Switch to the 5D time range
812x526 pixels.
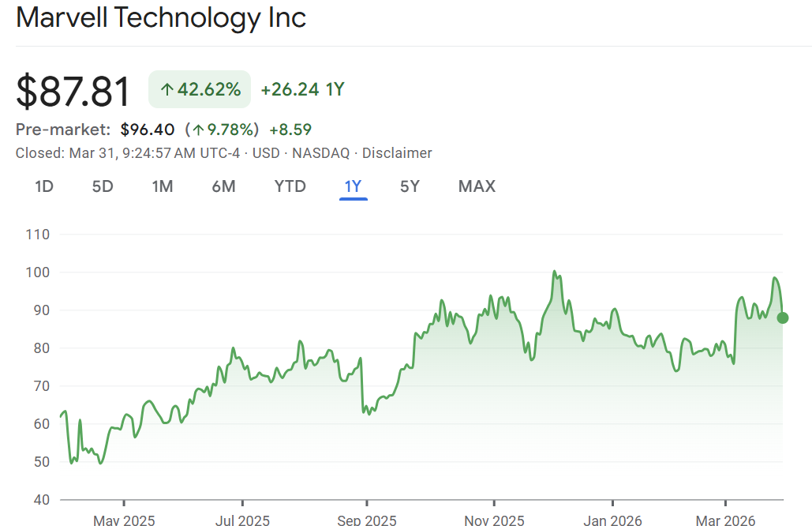point(103,186)
